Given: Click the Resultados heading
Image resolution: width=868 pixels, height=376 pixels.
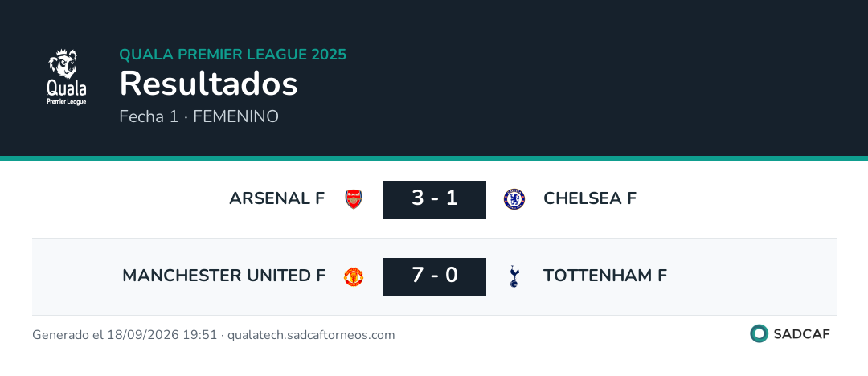Looking at the screenshot, I should pyautogui.click(x=209, y=84).
